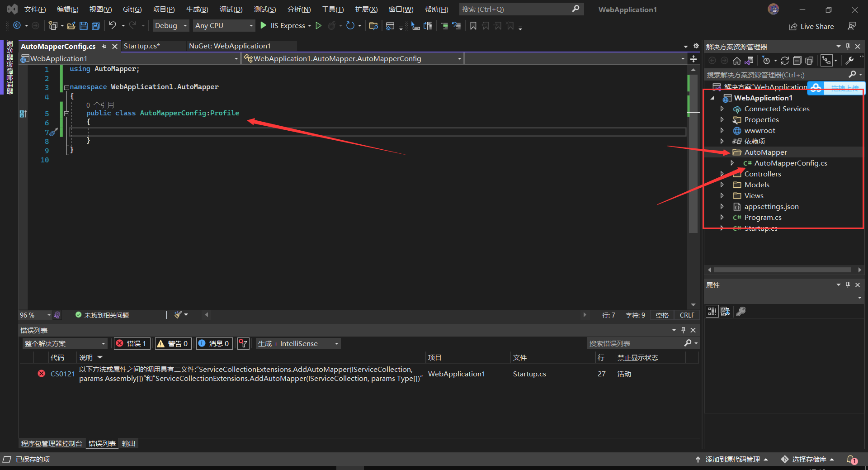The image size is (868, 470).
Task: Open the 文件(F) menu
Action: point(35,9)
